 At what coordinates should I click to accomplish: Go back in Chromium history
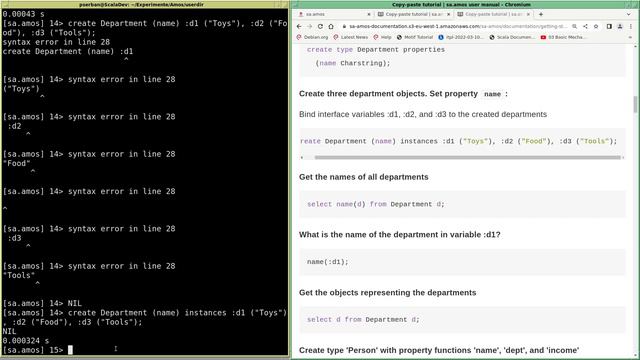(299, 26)
